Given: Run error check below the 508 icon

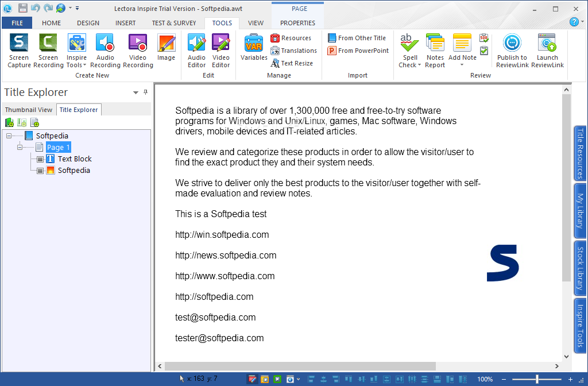Looking at the screenshot, I should pyautogui.click(x=484, y=51).
